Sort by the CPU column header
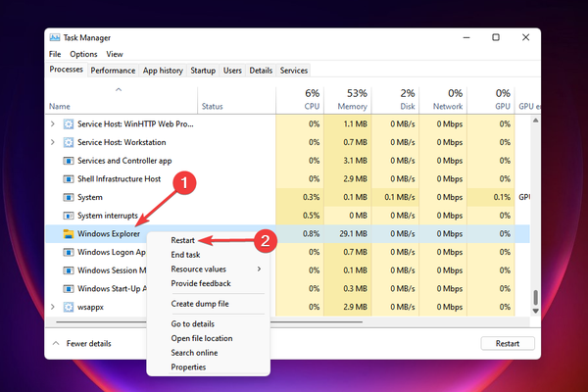Image resolution: width=588 pixels, height=392 pixels. tap(300, 100)
